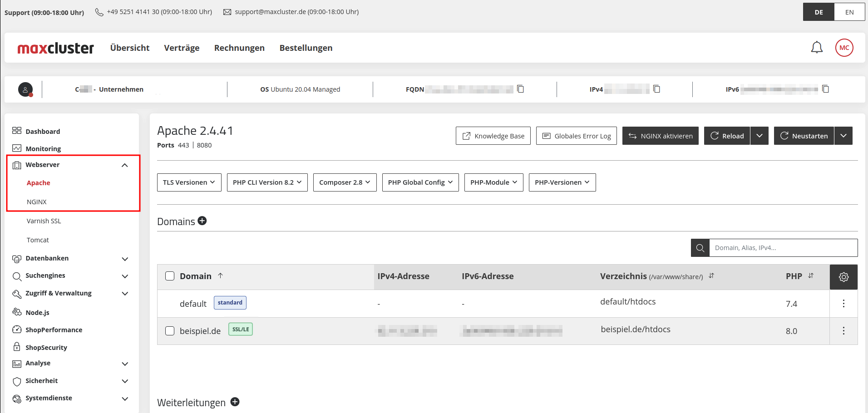The image size is (868, 413).
Task: Select all domains checkbox in header
Action: click(170, 276)
